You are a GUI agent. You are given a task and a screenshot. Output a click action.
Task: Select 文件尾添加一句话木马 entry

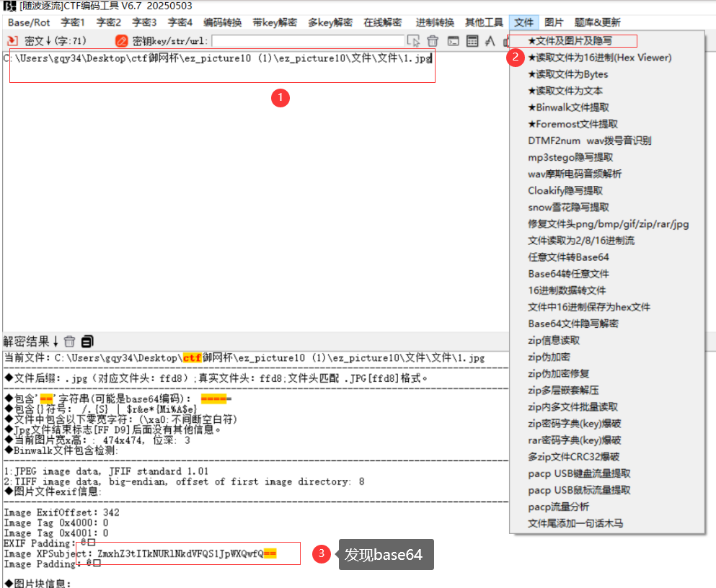click(x=607, y=524)
